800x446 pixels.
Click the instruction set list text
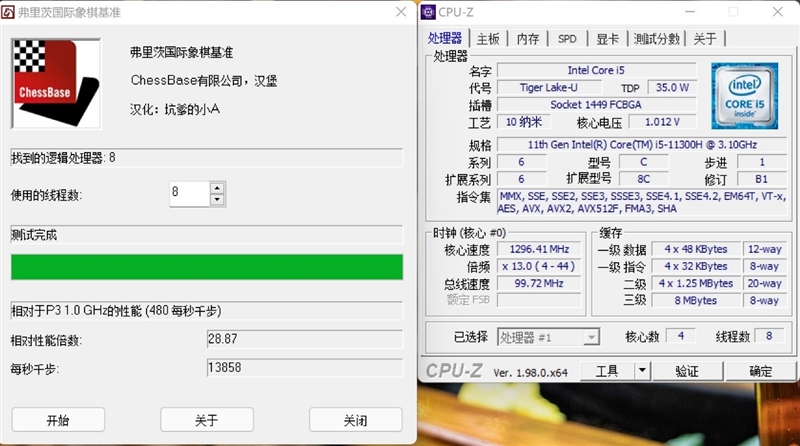pos(642,202)
